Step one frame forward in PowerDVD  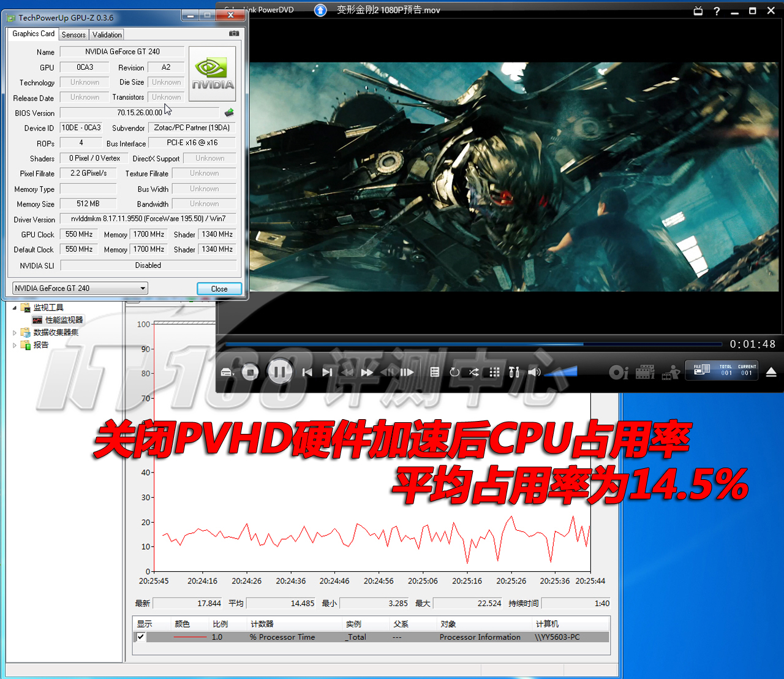pos(407,372)
